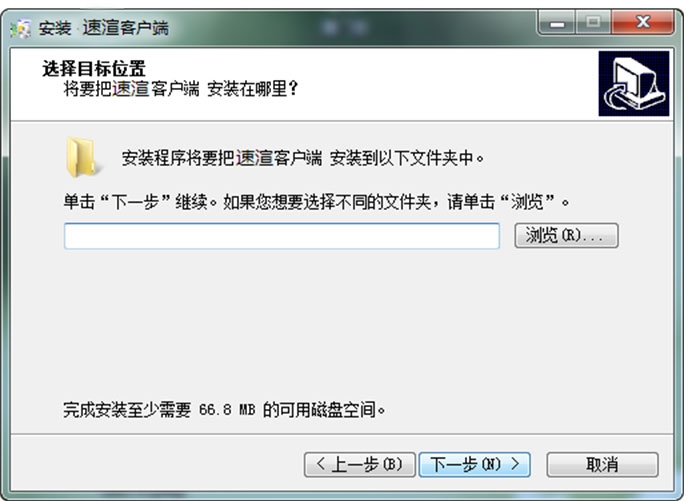Click the 66.8 MB disk space notice
The image size is (688, 501).
(224, 410)
